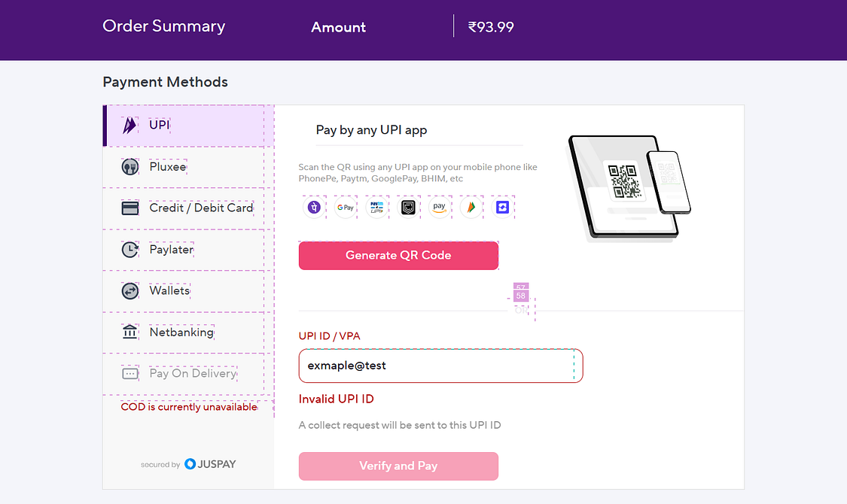Select the BHIM app icon
Screen dimensions: 847x504
tap(471, 207)
